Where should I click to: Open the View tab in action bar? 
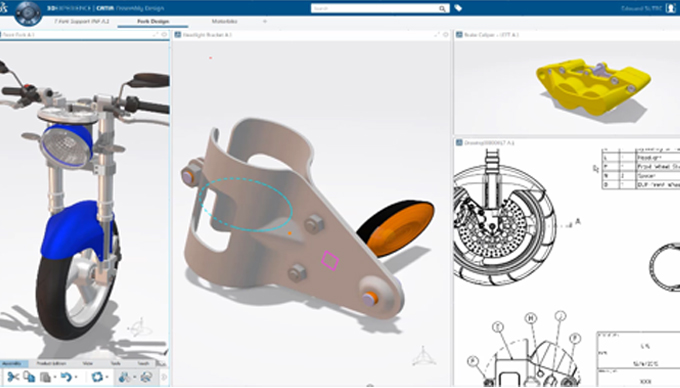pos(88,363)
